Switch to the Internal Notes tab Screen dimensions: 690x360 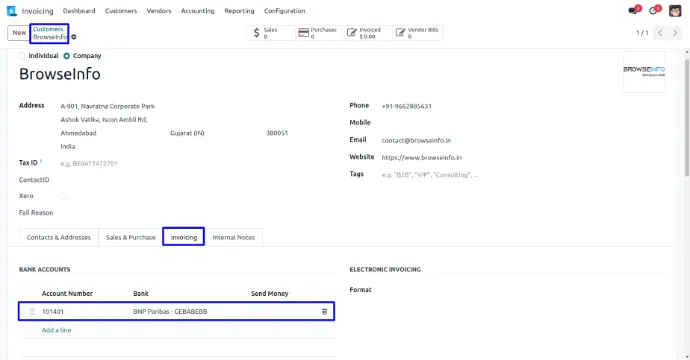[234, 237]
